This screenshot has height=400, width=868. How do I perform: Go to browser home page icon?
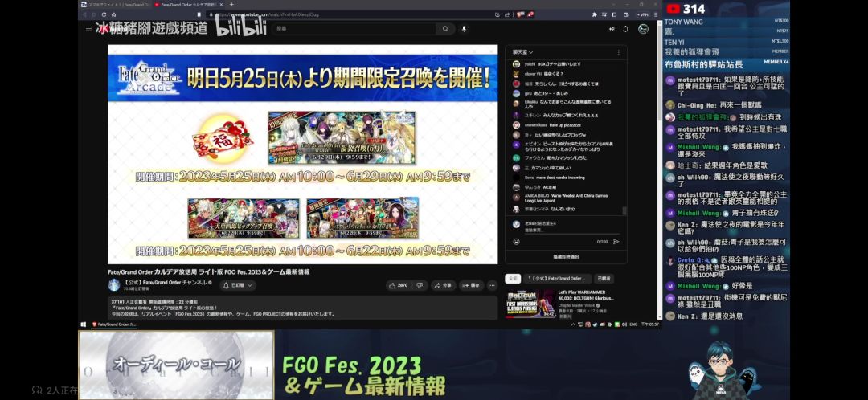click(x=113, y=14)
